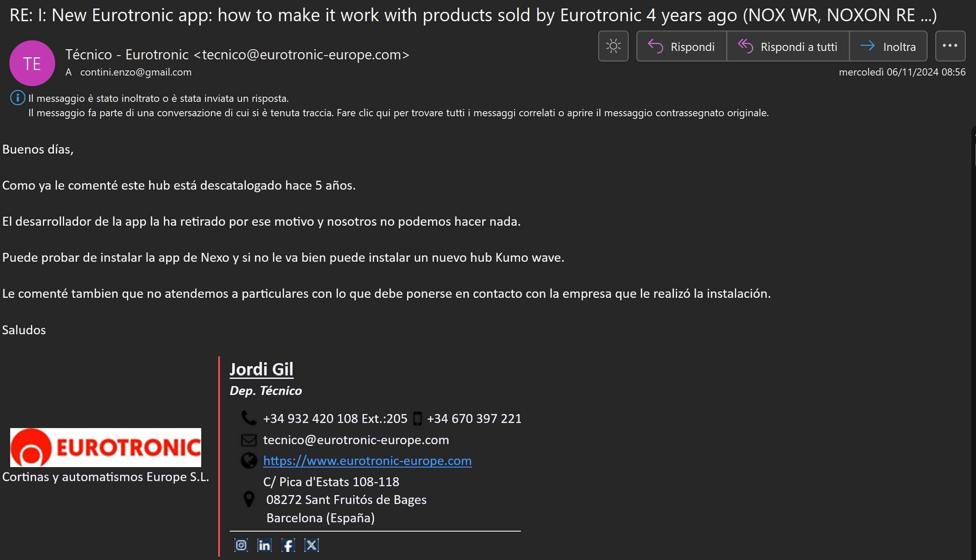Click Rispondi a tutti button
The height and width of the screenshot is (560, 976).
pos(788,46)
